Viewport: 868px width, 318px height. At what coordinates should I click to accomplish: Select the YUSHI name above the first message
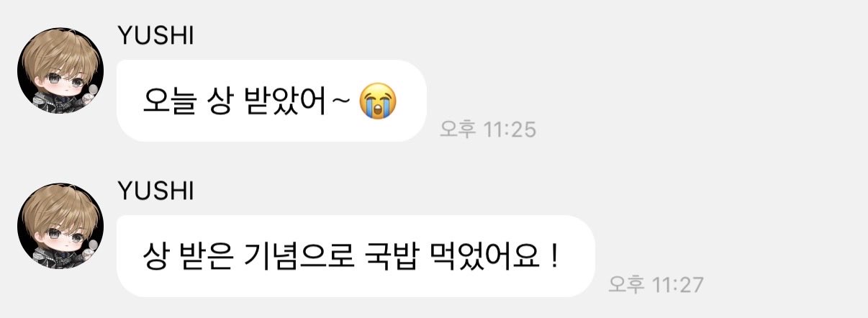[155, 37]
